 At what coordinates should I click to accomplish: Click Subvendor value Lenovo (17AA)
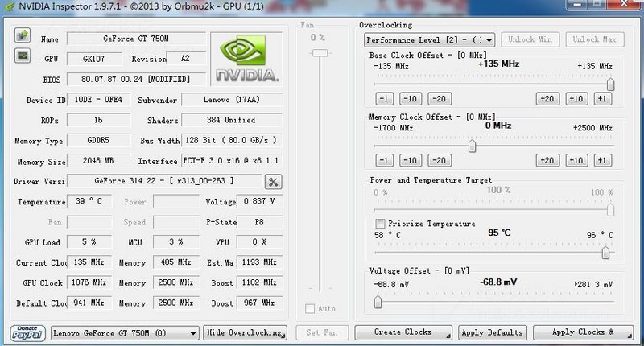232,100
